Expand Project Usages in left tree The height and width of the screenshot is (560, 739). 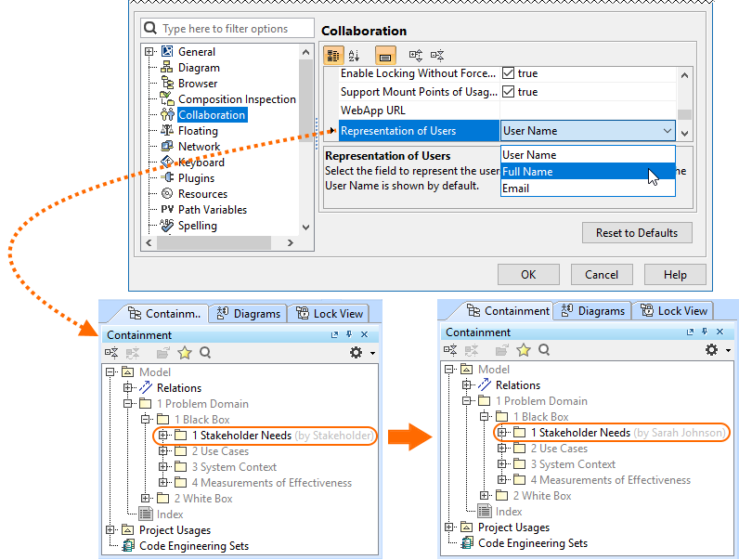(110, 530)
